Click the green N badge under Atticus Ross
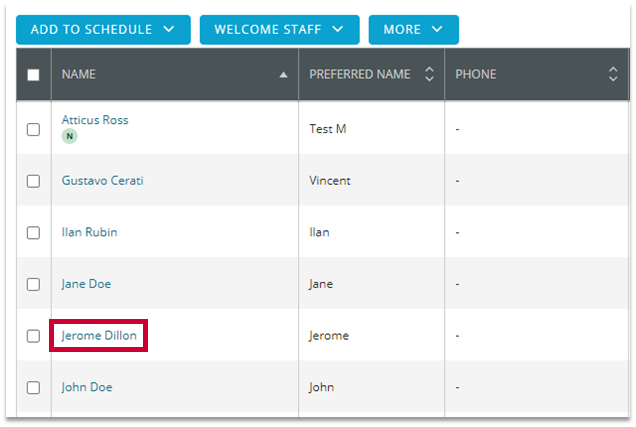This screenshot has height=427, width=636. pyautogui.click(x=69, y=136)
